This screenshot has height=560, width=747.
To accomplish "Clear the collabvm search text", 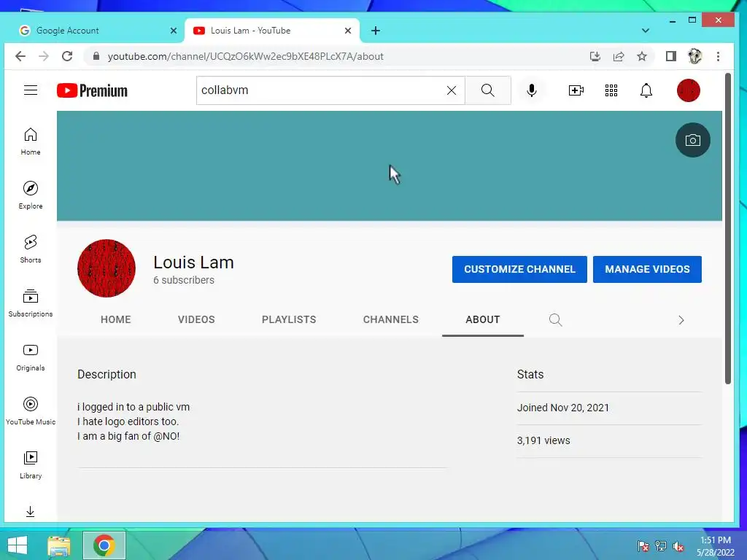I will click(x=451, y=90).
